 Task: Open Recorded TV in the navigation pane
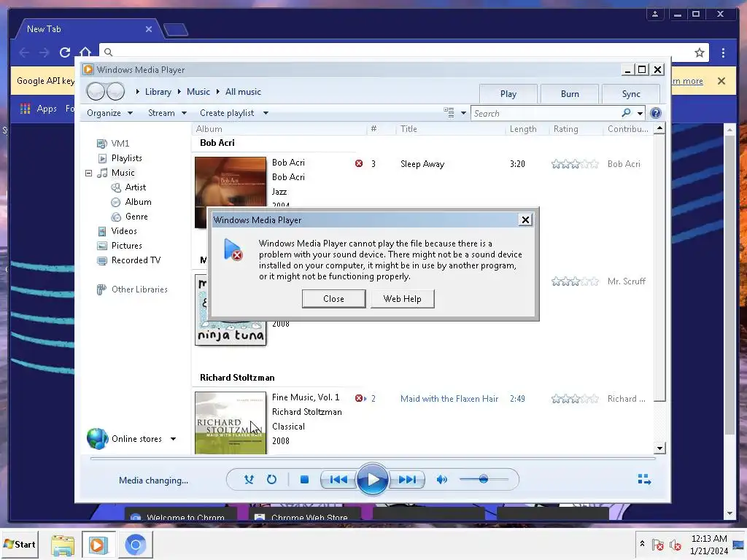click(x=136, y=260)
